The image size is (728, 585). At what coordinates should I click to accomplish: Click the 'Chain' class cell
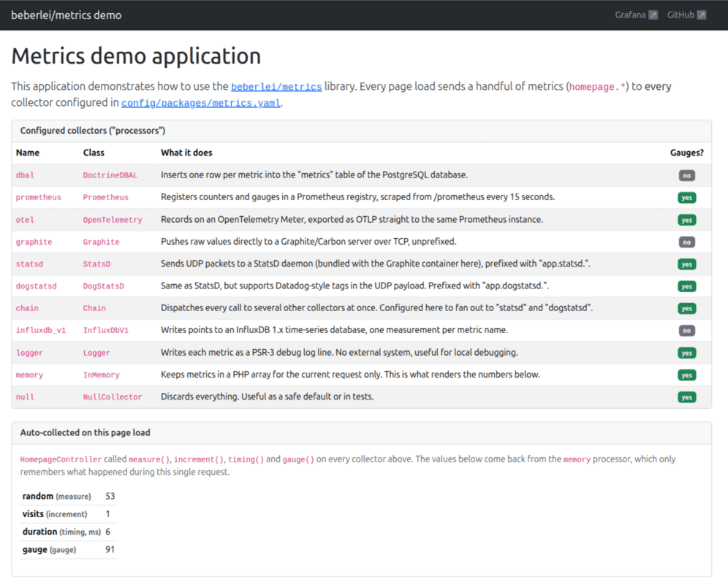point(94,308)
